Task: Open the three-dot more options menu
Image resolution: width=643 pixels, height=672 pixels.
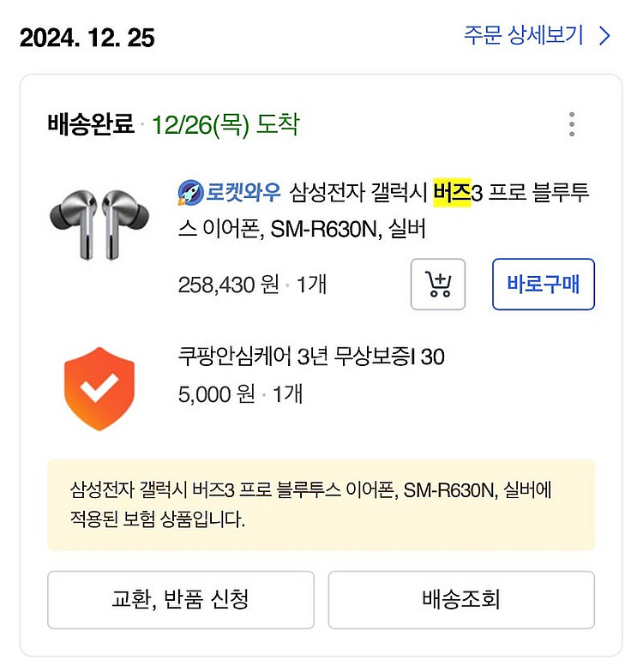Action: pyautogui.click(x=572, y=125)
